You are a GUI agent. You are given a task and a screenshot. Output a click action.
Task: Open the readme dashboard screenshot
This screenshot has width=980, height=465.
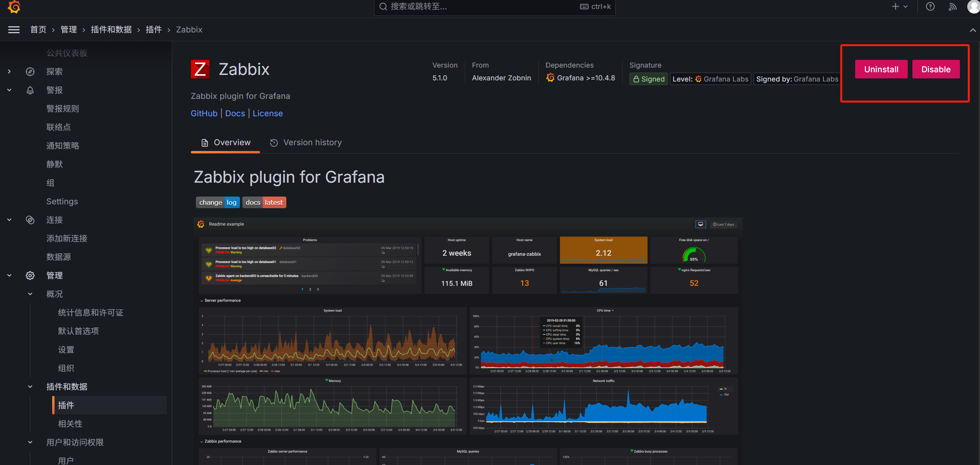[468, 341]
